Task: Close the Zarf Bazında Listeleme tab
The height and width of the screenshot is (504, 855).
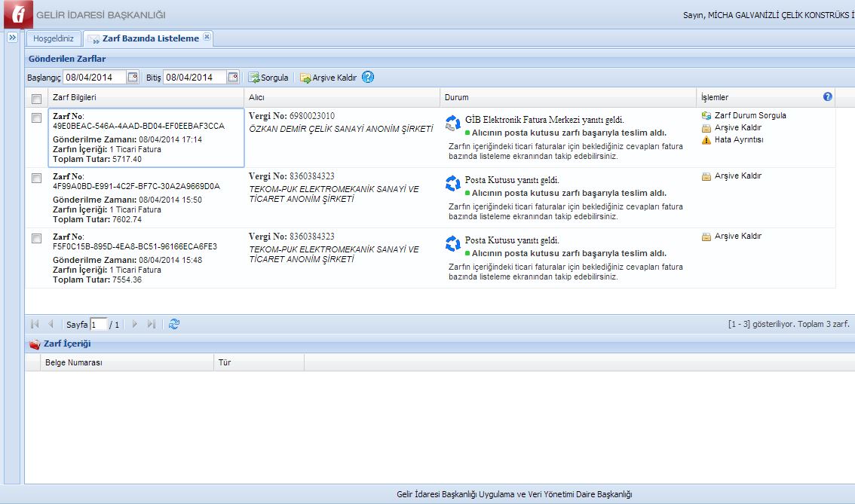Action: coord(207,38)
